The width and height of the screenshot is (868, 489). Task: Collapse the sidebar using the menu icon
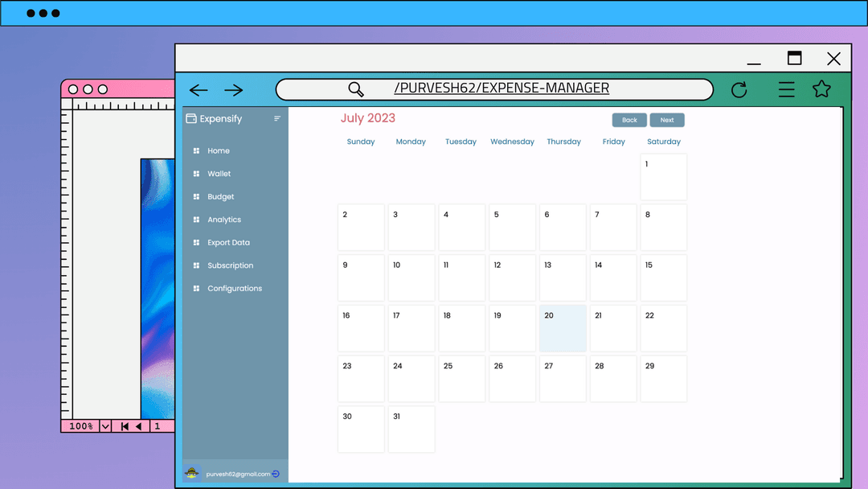coord(277,118)
